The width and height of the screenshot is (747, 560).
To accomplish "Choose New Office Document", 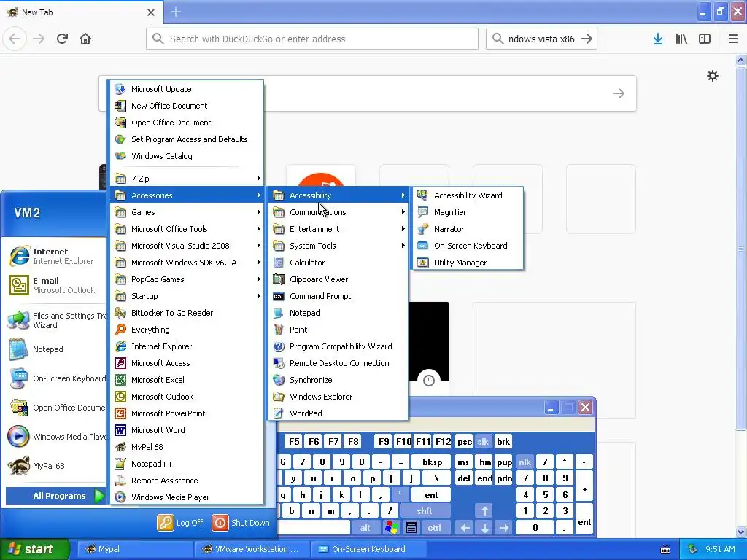I will pos(187,106).
